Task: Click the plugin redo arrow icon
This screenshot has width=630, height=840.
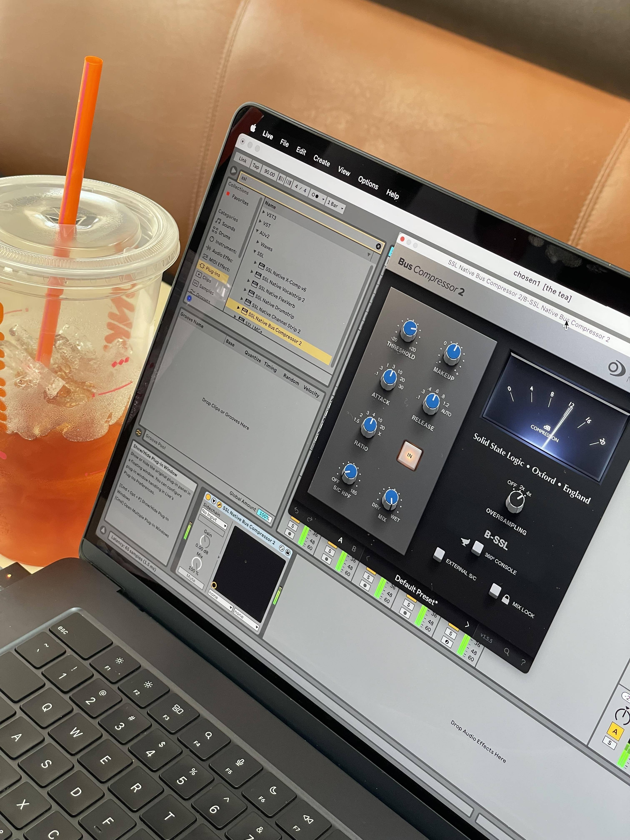Action: click(310, 519)
